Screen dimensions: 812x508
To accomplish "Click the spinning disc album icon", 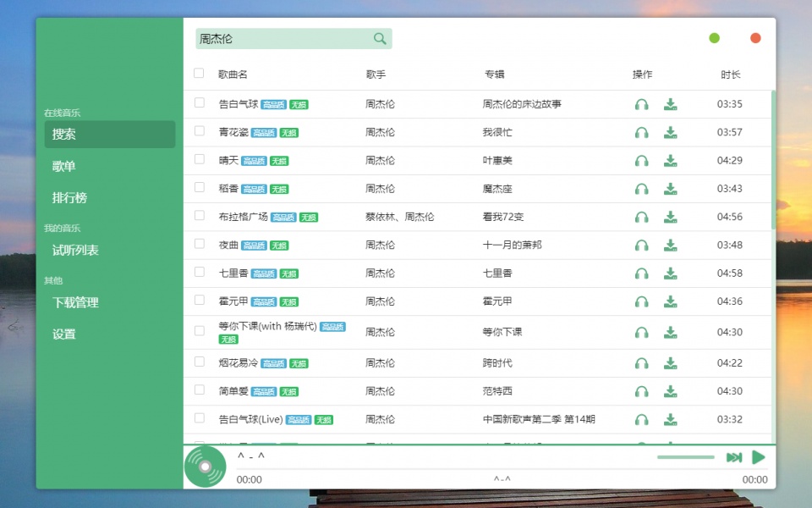I will [x=205, y=467].
